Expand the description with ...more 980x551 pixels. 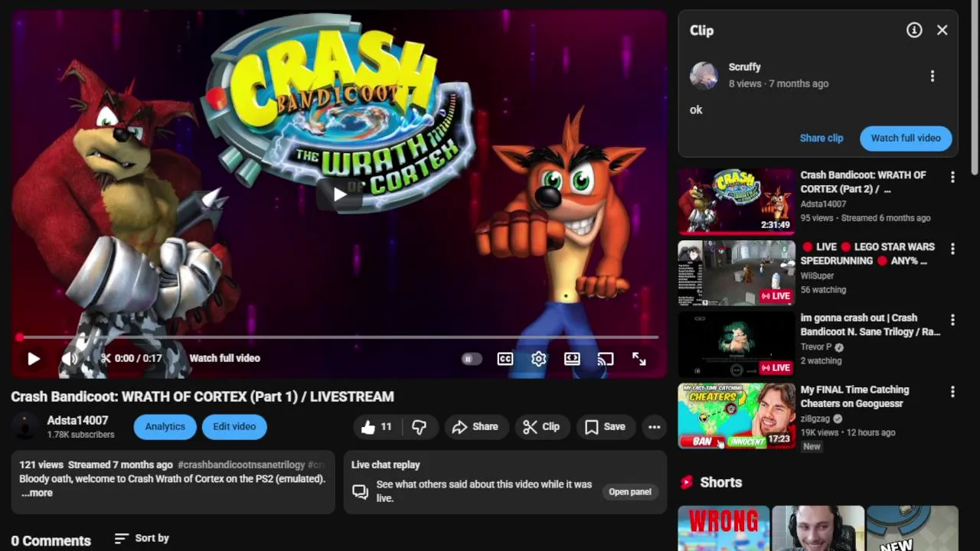click(x=37, y=493)
